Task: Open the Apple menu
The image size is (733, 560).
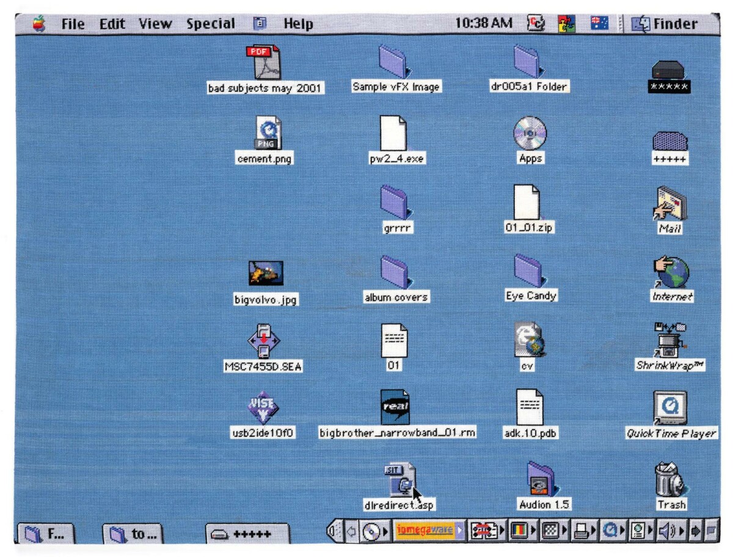Action: pyautogui.click(x=39, y=24)
